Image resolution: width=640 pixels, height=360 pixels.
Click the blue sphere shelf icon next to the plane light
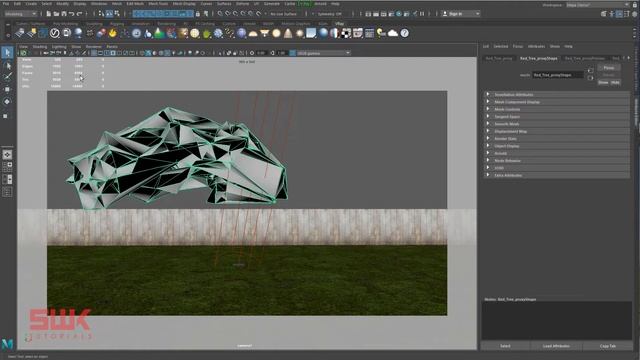(x=323, y=33)
